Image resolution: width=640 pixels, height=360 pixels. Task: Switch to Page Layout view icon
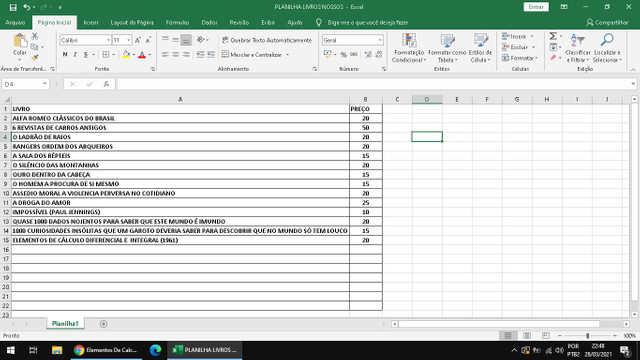point(527,336)
